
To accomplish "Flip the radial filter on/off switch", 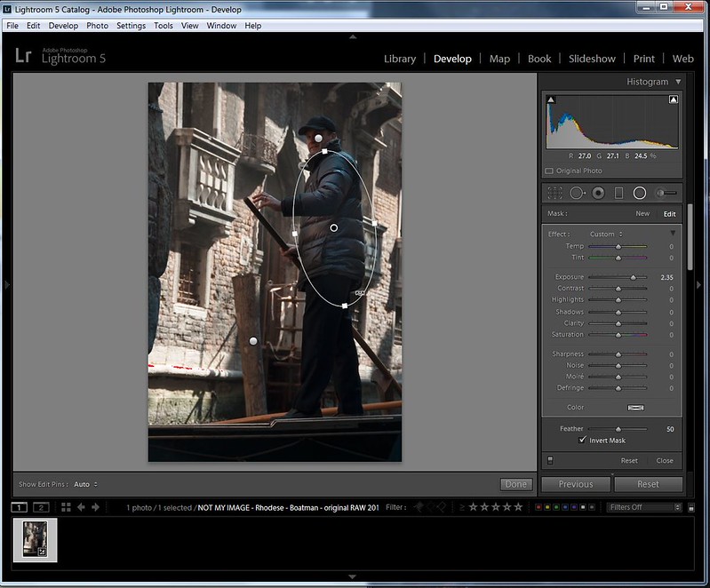I will (x=550, y=460).
